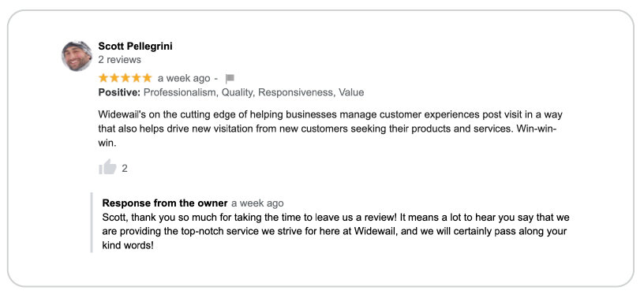Select the Responsiveness attribute

295,92
